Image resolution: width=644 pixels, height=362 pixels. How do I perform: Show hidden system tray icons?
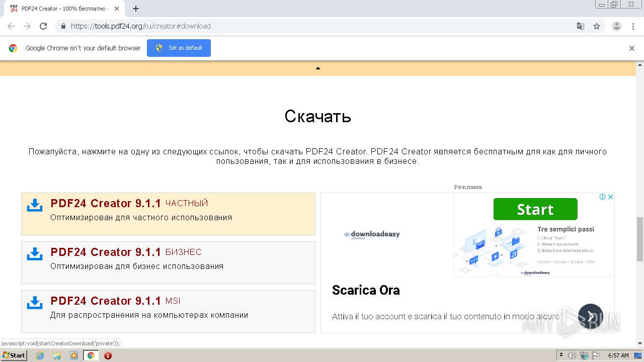click(x=561, y=355)
